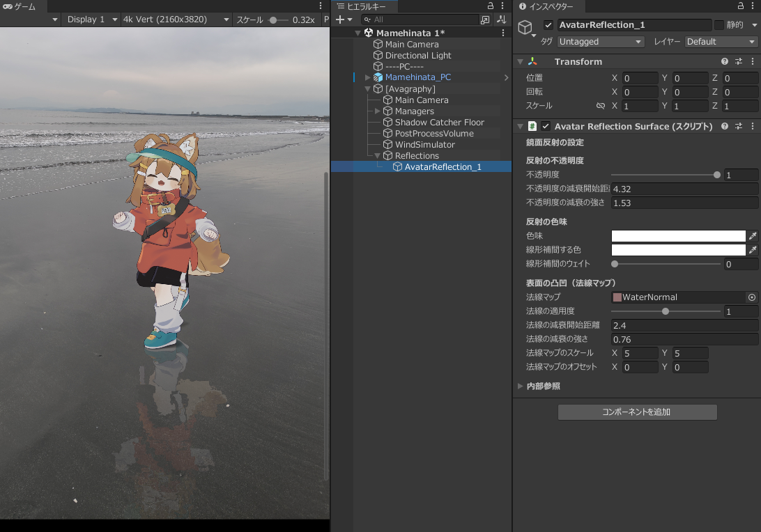This screenshot has height=532, width=761.
Task: Expand the 内部参照 section
Action: pyautogui.click(x=521, y=386)
